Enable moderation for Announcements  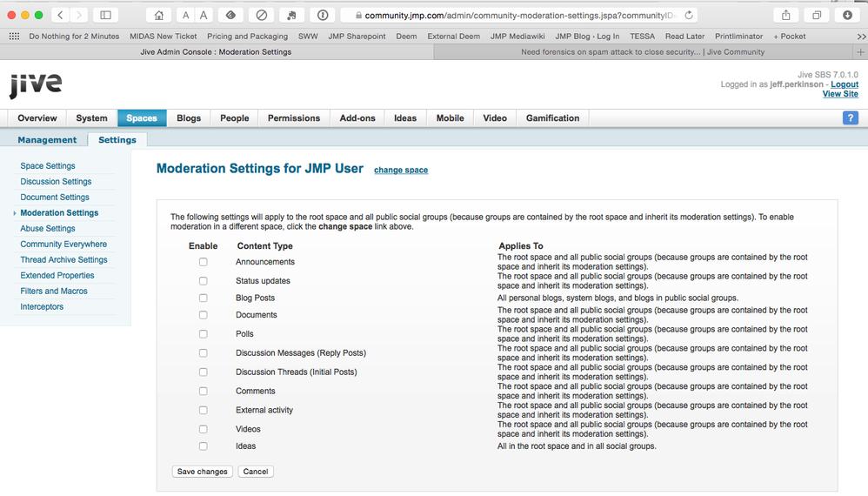pyautogui.click(x=204, y=262)
